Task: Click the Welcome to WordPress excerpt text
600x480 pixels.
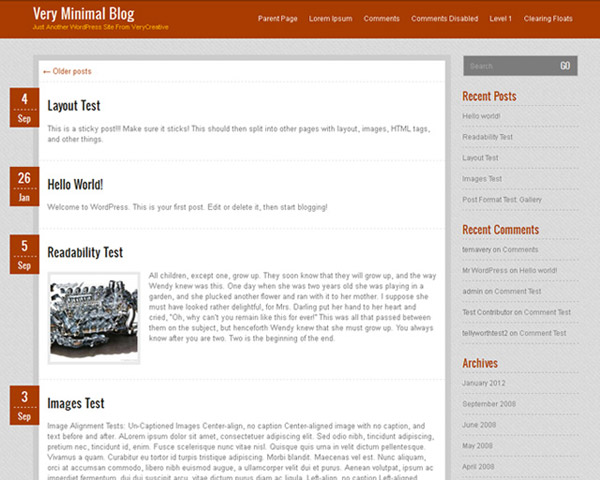Action: point(187,207)
